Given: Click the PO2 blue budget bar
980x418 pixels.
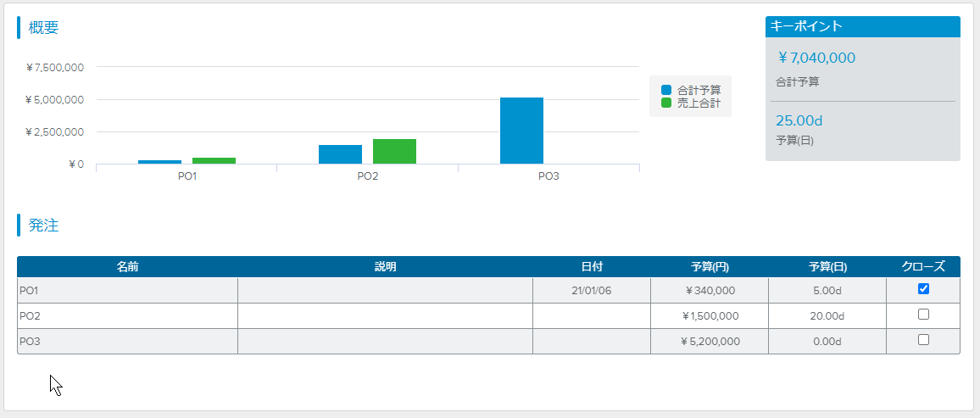Looking at the screenshot, I should pyautogui.click(x=340, y=154).
